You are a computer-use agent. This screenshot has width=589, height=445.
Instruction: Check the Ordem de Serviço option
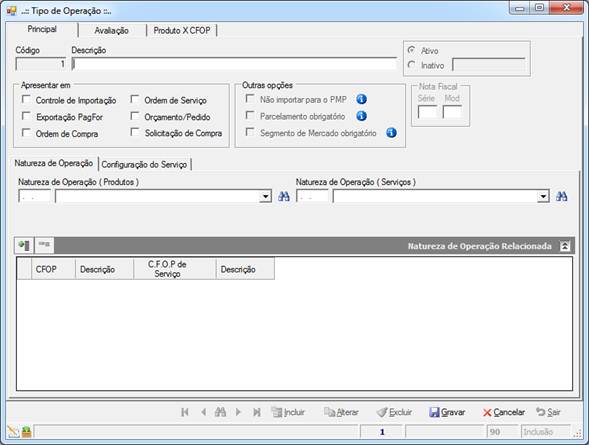coord(134,100)
